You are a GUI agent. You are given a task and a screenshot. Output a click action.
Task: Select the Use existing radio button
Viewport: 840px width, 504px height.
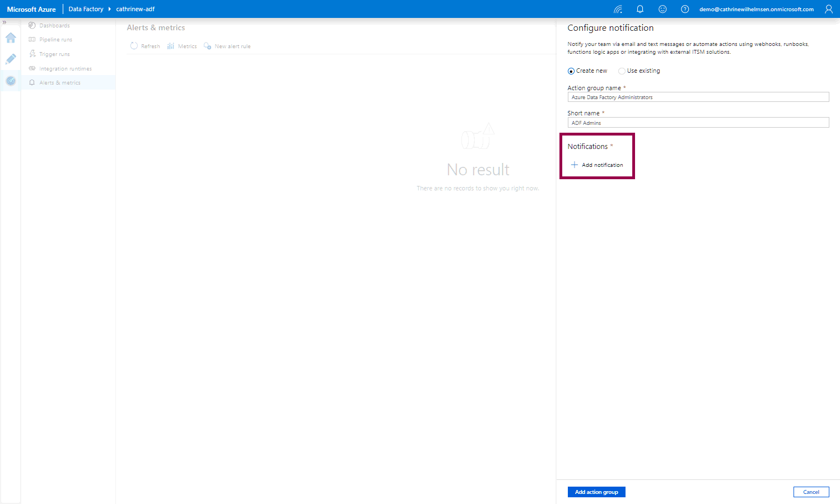point(622,71)
